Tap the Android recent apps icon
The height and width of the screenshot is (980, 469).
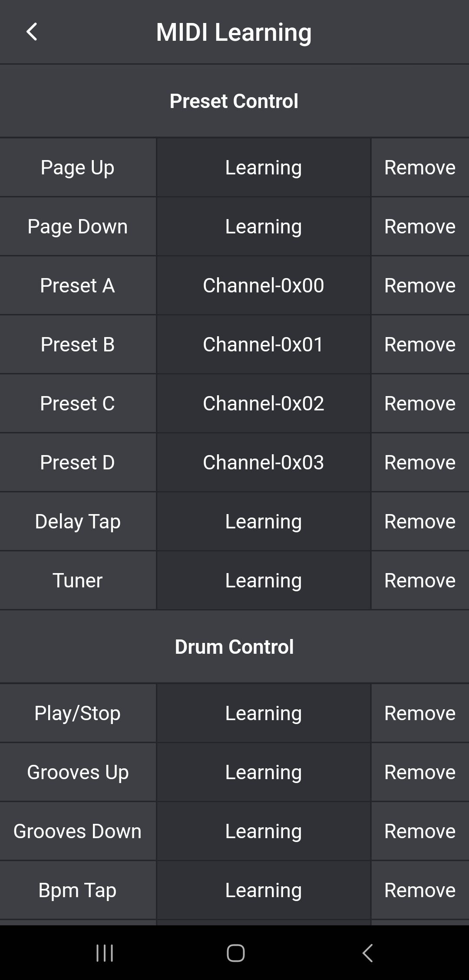pyautogui.click(x=104, y=953)
